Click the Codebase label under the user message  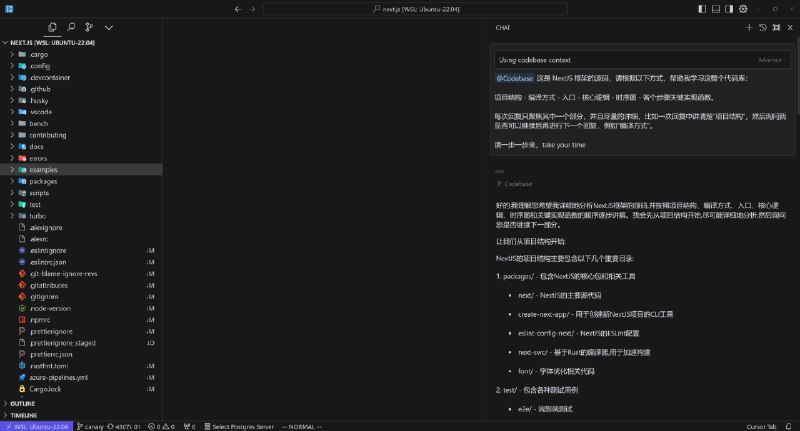pyautogui.click(x=514, y=184)
